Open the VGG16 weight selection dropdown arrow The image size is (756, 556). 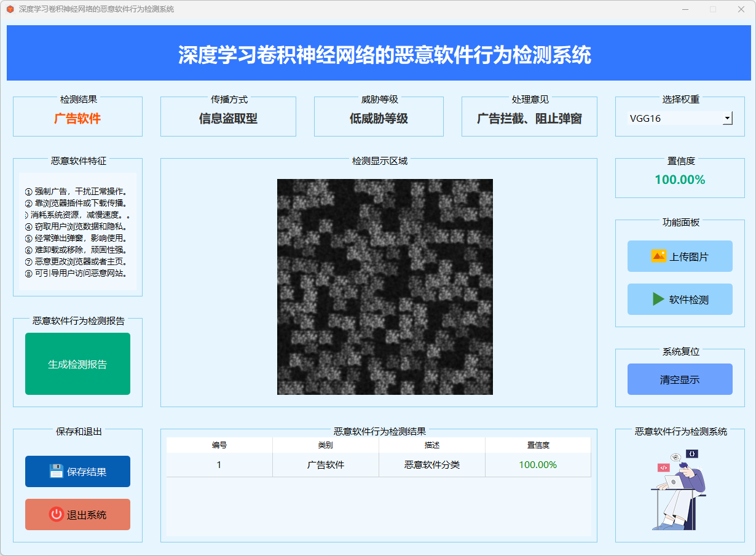coord(727,118)
